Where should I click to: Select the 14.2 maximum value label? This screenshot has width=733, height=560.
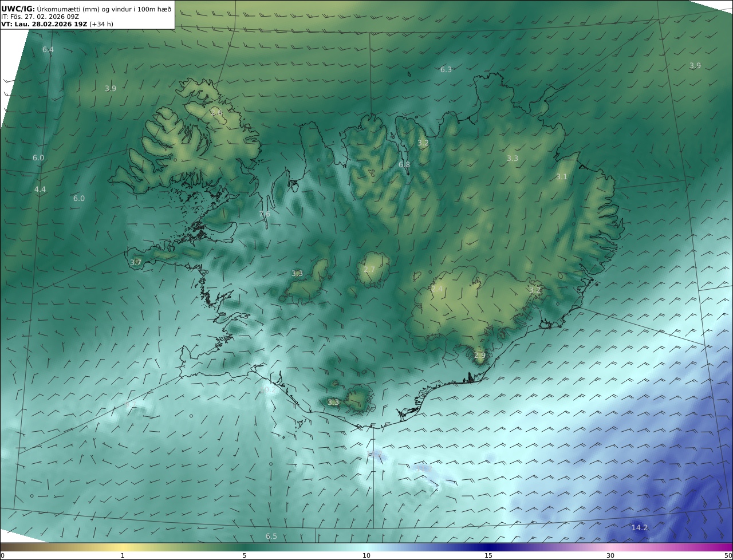click(x=640, y=528)
